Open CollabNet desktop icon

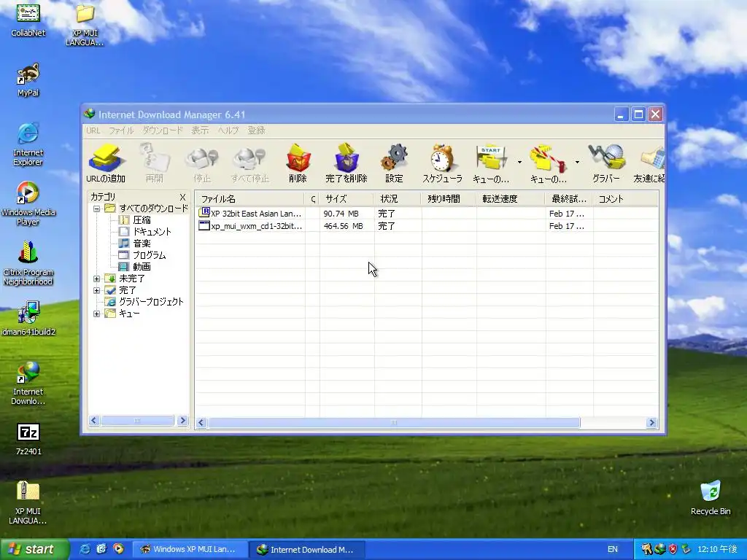point(28,20)
